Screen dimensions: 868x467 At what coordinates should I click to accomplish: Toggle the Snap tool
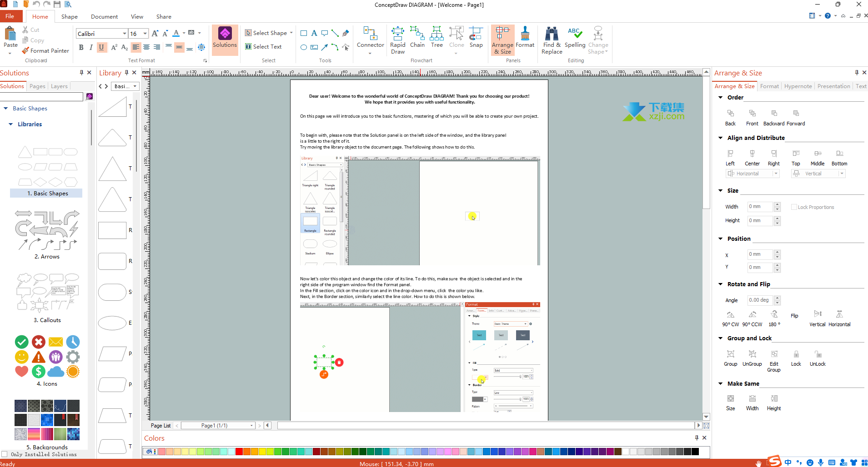click(x=476, y=37)
